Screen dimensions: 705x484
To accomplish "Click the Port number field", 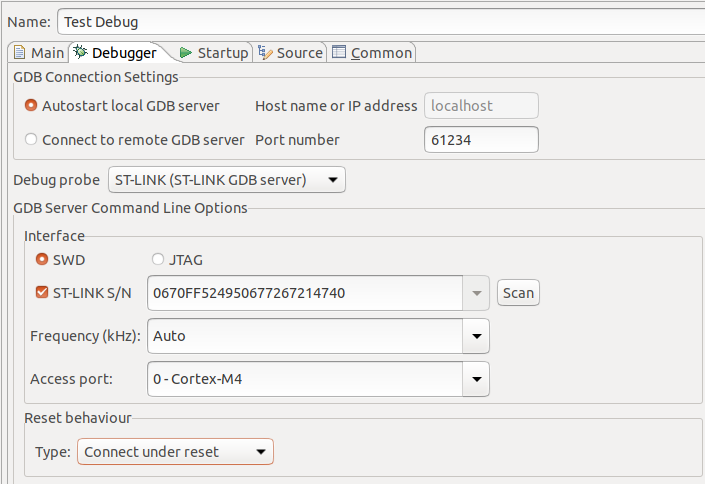I will (481, 139).
